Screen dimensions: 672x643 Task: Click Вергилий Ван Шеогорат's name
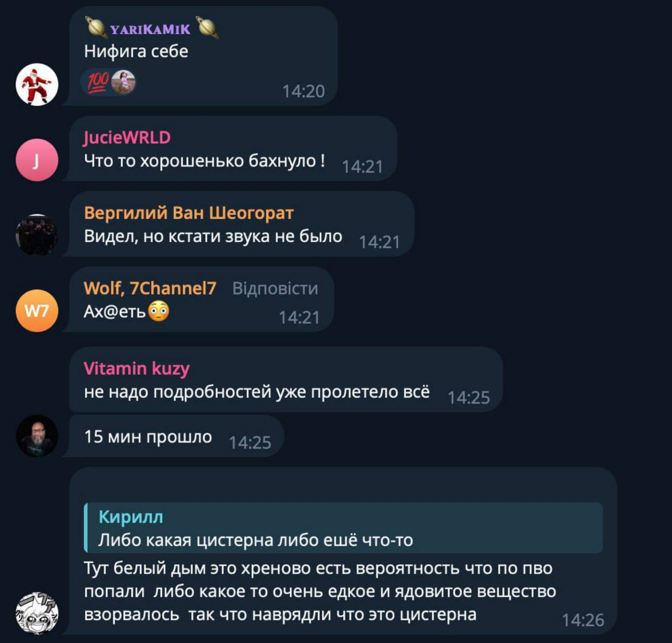(x=188, y=213)
